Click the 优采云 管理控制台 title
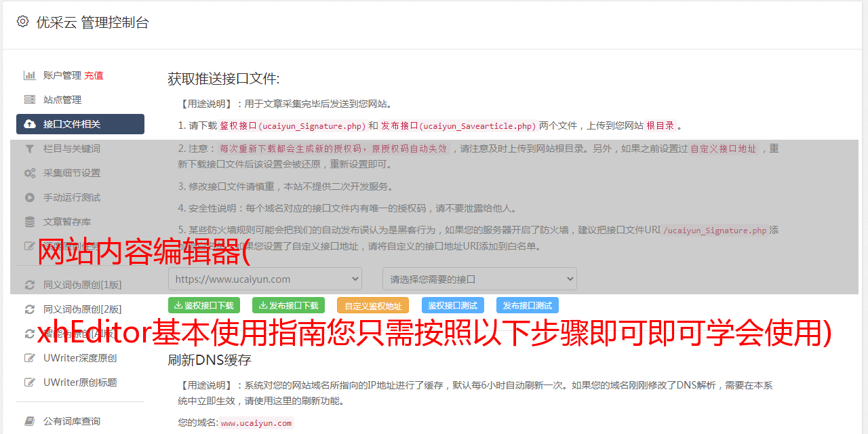The height and width of the screenshot is (434, 868). (x=92, y=22)
